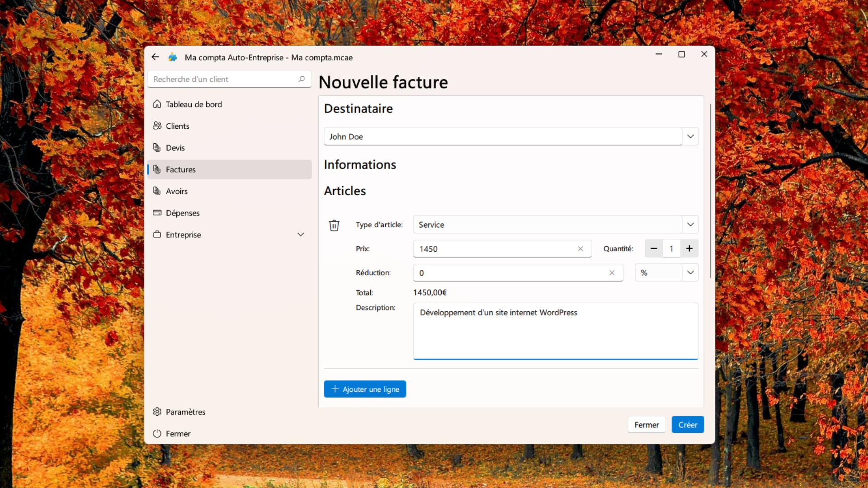Select the Tableau de bord home icon
This screenshot has width=868, height=488.
tap(157, 103)
